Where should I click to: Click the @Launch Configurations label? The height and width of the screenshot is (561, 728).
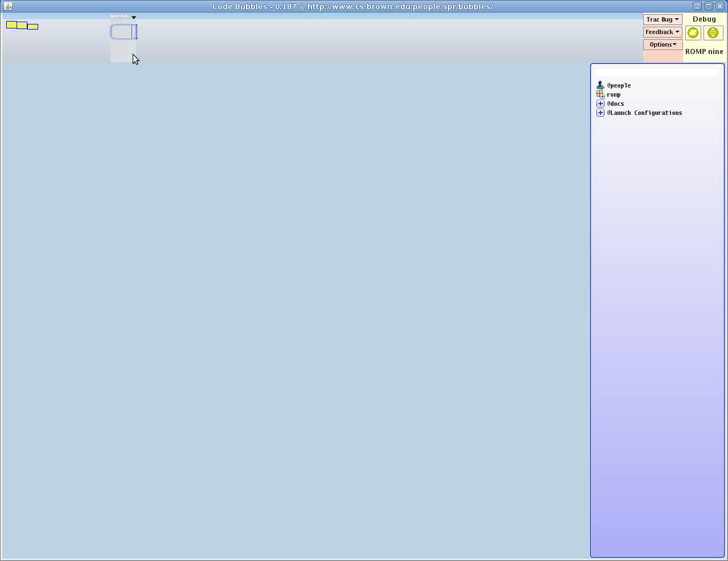(x=644, y=113)
